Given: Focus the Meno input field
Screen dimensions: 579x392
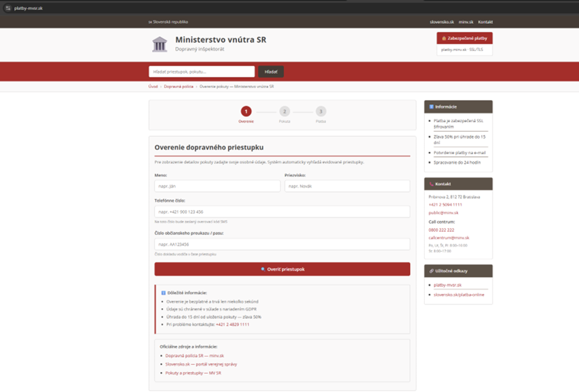Looking at the screenshot, I should point(217,186).
